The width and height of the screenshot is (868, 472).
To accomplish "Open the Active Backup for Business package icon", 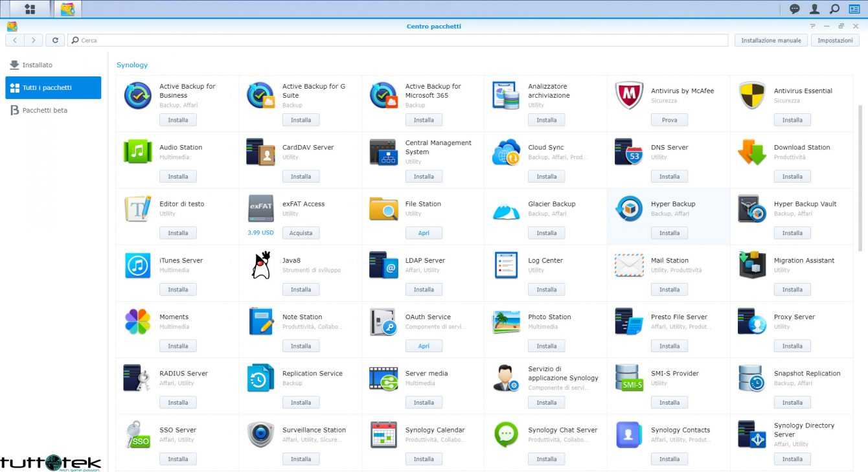I will point(138,96).
